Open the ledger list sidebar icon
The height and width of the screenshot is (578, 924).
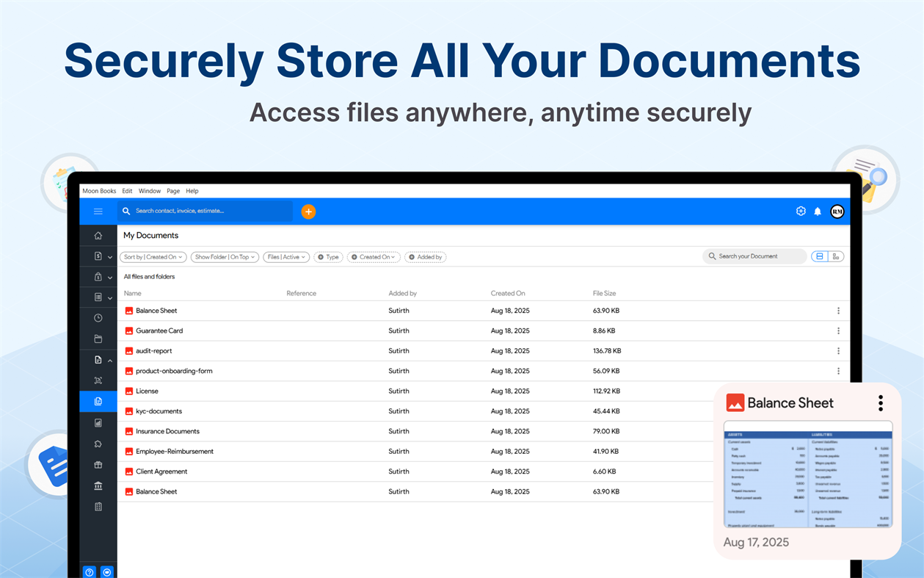tap(98, 297)
